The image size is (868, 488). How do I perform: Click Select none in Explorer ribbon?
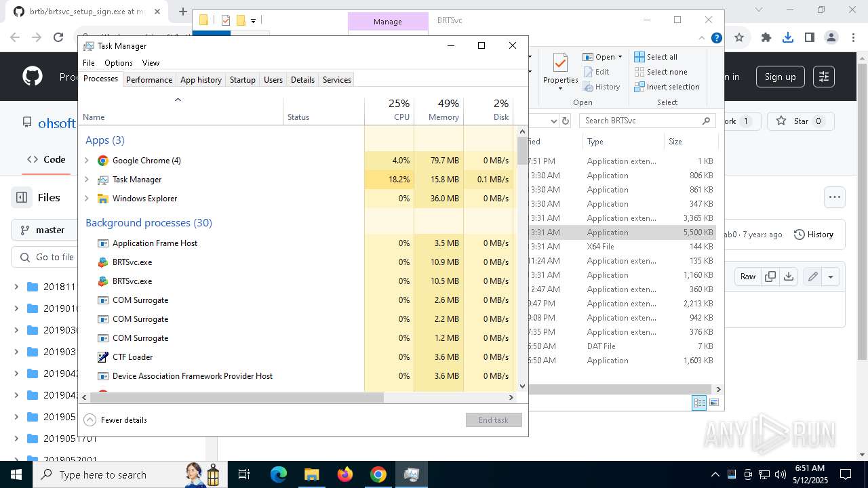[660, 72]
